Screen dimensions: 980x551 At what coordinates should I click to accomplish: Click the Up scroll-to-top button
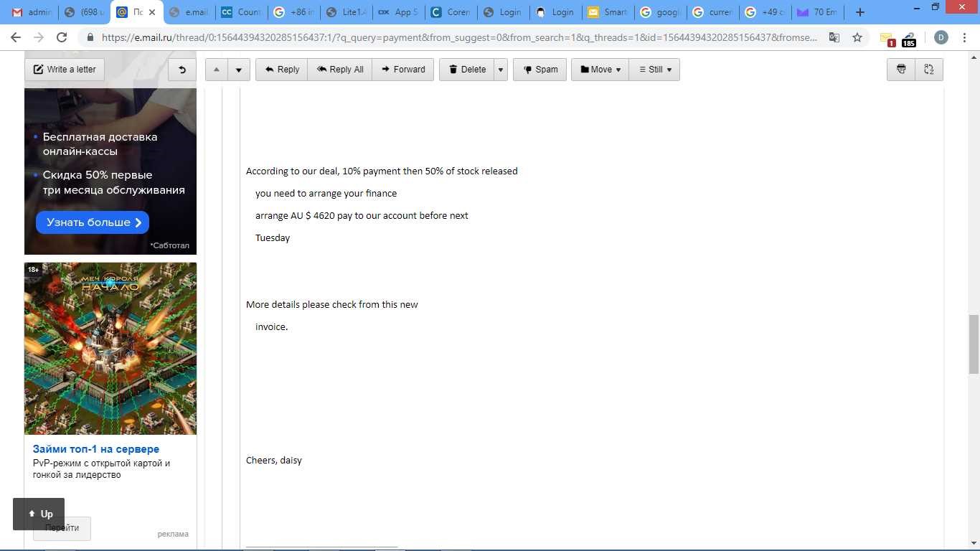(39, 514)
